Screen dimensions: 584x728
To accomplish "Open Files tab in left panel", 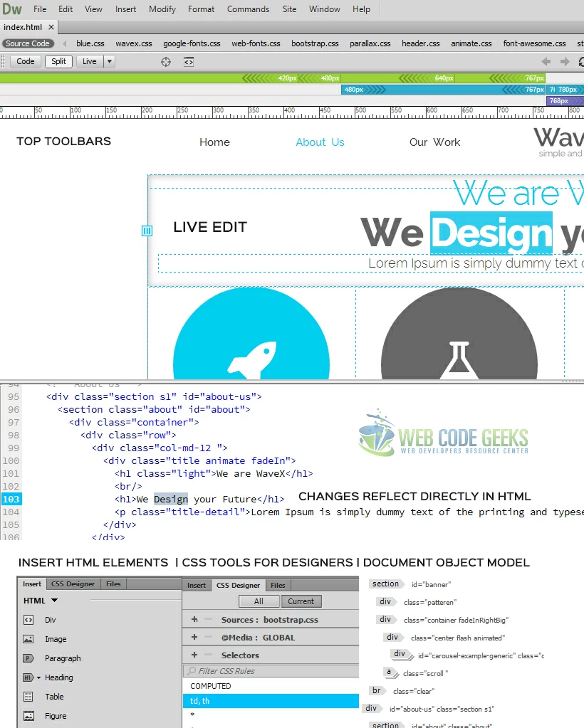I will (113, 584).
